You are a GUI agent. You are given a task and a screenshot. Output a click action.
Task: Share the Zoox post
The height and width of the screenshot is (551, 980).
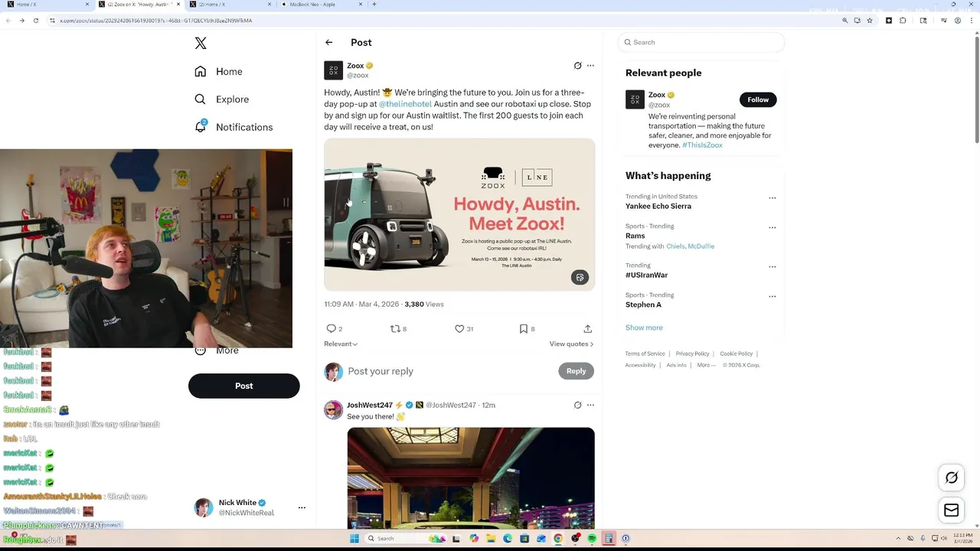point(587,329)
